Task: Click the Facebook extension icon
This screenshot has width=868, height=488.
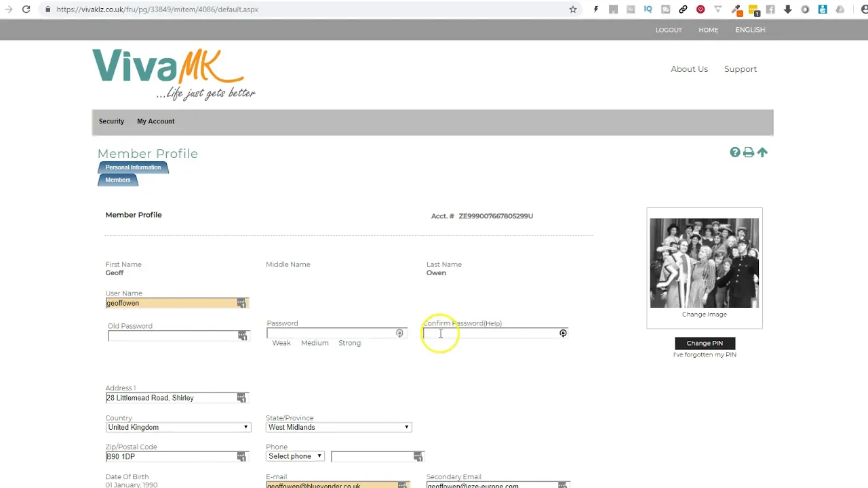Action: coord(770,9)
